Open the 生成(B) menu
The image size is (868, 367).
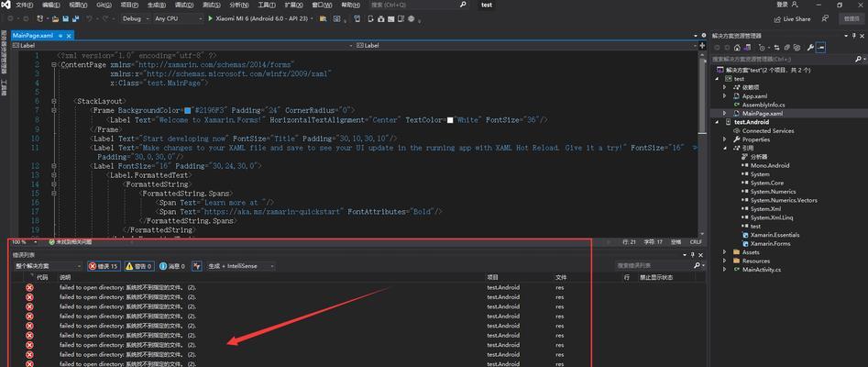[x=155, y=5]
